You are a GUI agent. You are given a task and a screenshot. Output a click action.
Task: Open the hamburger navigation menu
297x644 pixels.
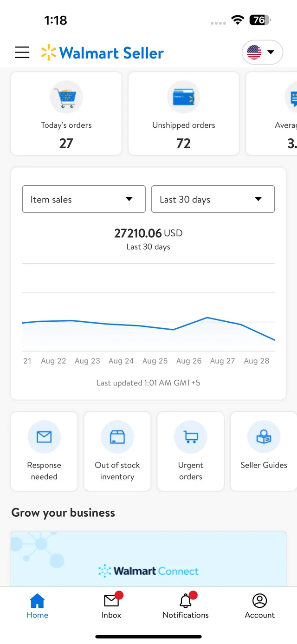[22, 52]
